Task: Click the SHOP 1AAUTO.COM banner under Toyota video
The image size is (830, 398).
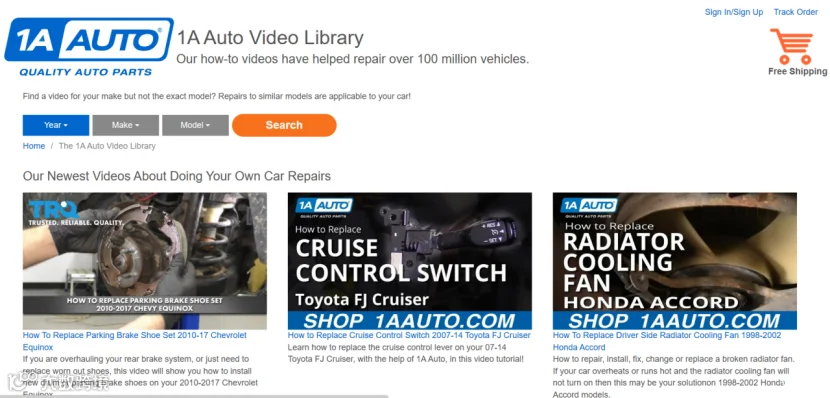Action: click(x=410, y=321)
